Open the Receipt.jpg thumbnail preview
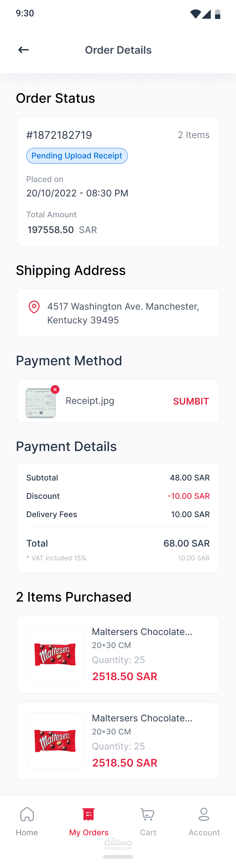 click(x=41, y=403)
